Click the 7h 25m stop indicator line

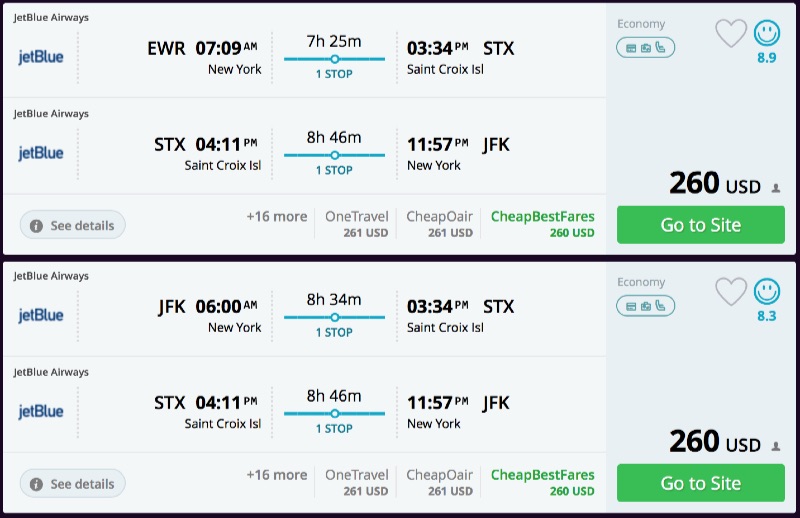click(x=334, y=59)
